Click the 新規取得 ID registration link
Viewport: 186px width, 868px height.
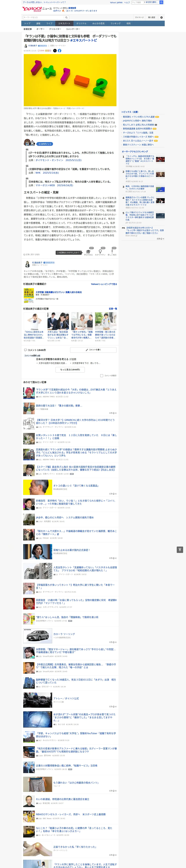point(72,8)
